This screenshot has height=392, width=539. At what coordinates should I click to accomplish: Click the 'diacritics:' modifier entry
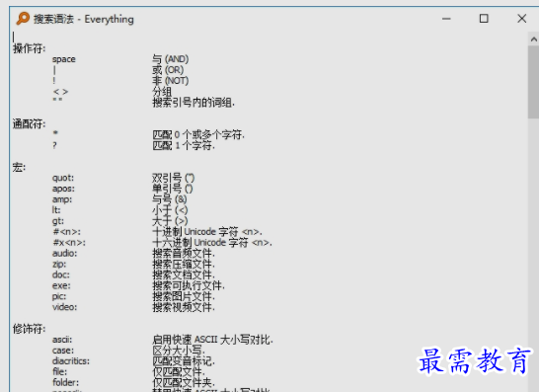point(71,361)
